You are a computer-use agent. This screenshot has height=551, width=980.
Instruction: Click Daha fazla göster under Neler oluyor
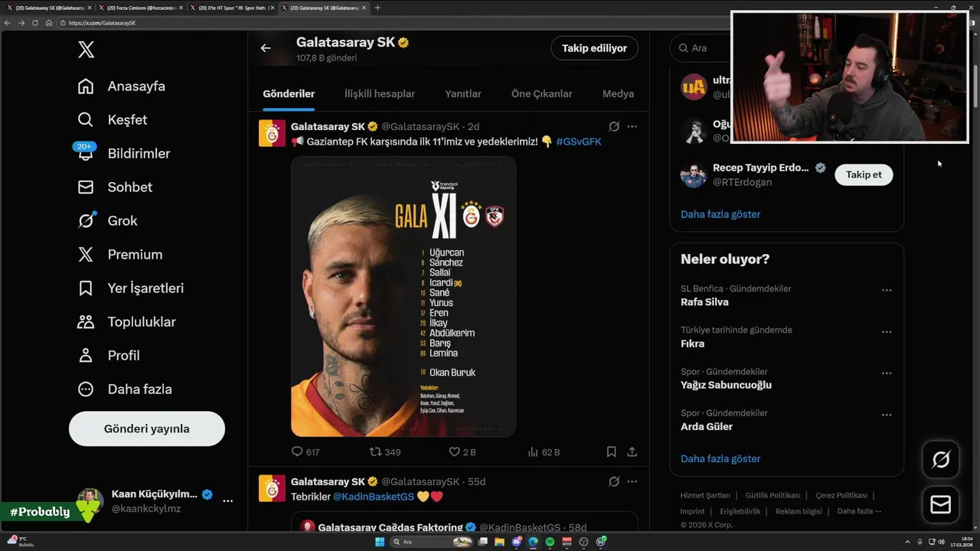coord(720,459)
